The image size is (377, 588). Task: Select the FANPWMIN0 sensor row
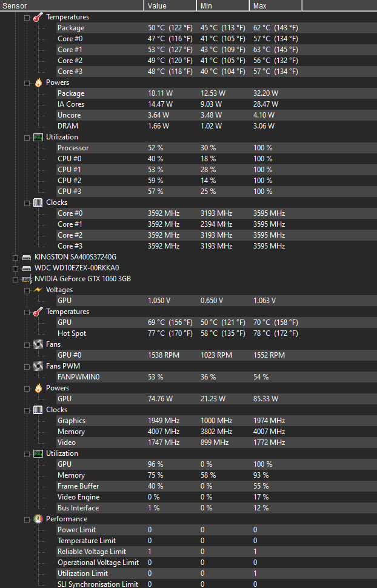[x=78, y=377]
